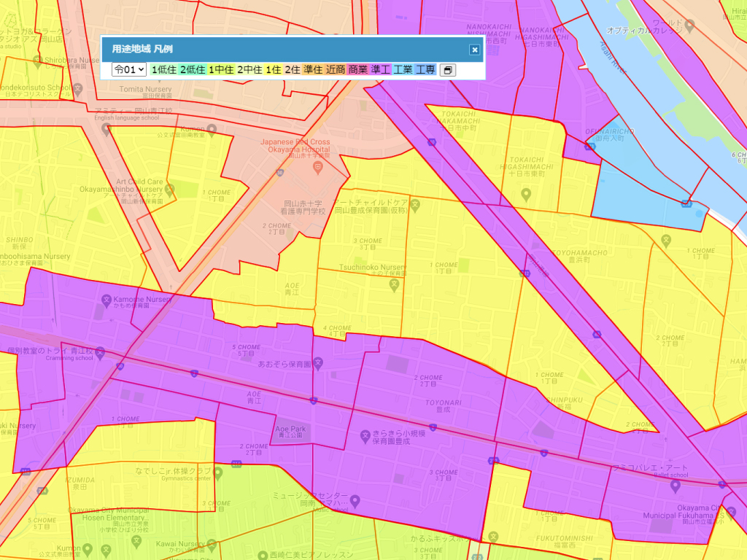Open the 令01 year dropdown
Screen dimensions: 747x560
pos(128,70)
